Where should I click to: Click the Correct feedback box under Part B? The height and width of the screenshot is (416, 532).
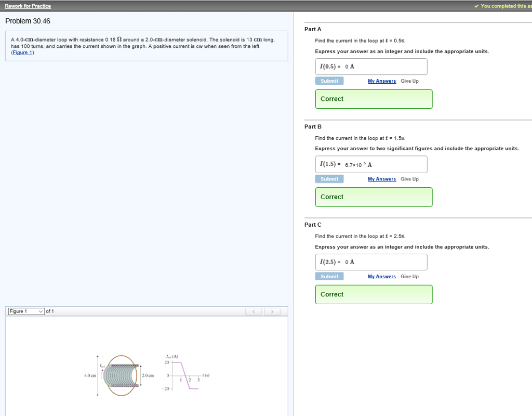coord(374,197)
